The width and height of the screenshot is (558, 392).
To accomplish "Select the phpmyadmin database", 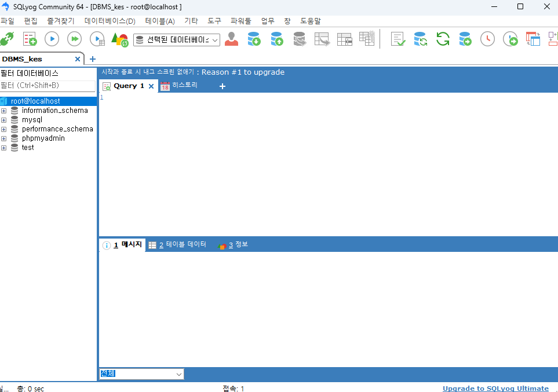I will pos(43,138).
